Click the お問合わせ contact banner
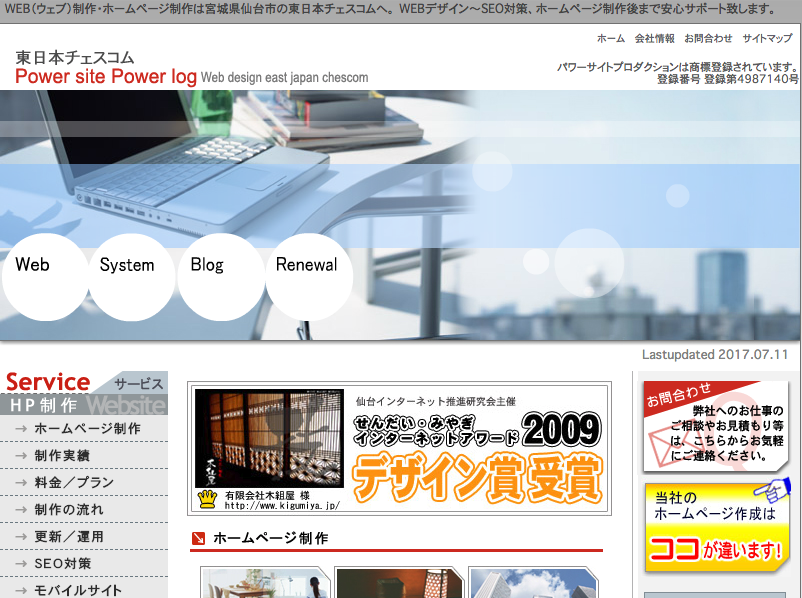Screen dimensions: 802x598 click(x=715, y=426)
